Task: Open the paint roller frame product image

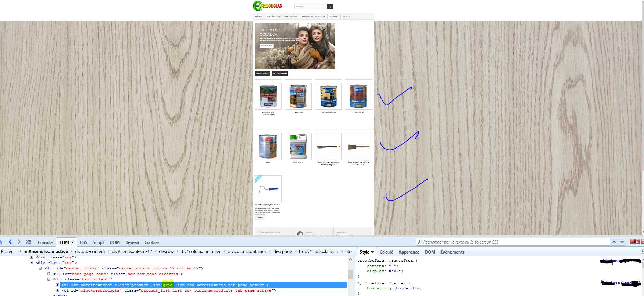Action: [x=268, y=189]
